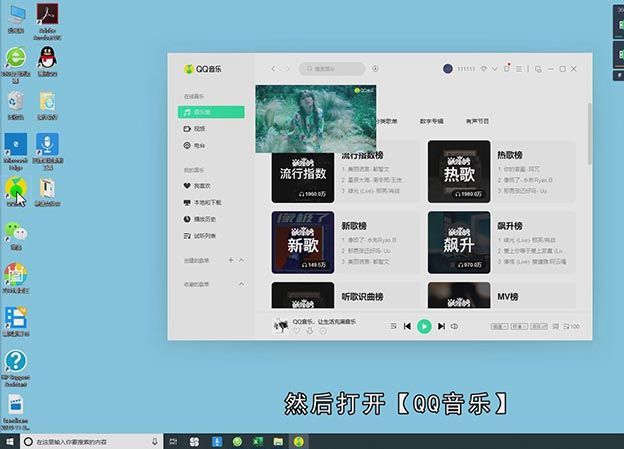Screen dimensions: 624x449
Task: Open the 音乐馆 section in the sidebar
Action: [x=211, y=112]
